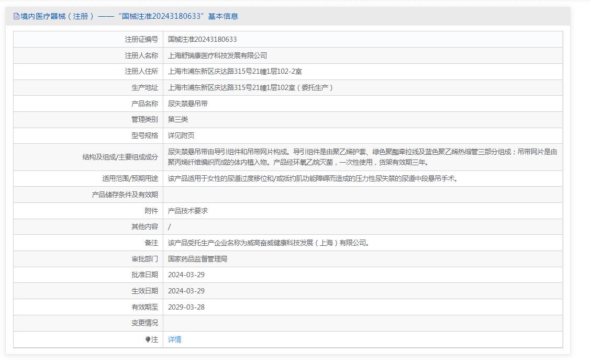
Task: Click the 产品名称 label
Action: pyautogui.click(x=144, y=104)
